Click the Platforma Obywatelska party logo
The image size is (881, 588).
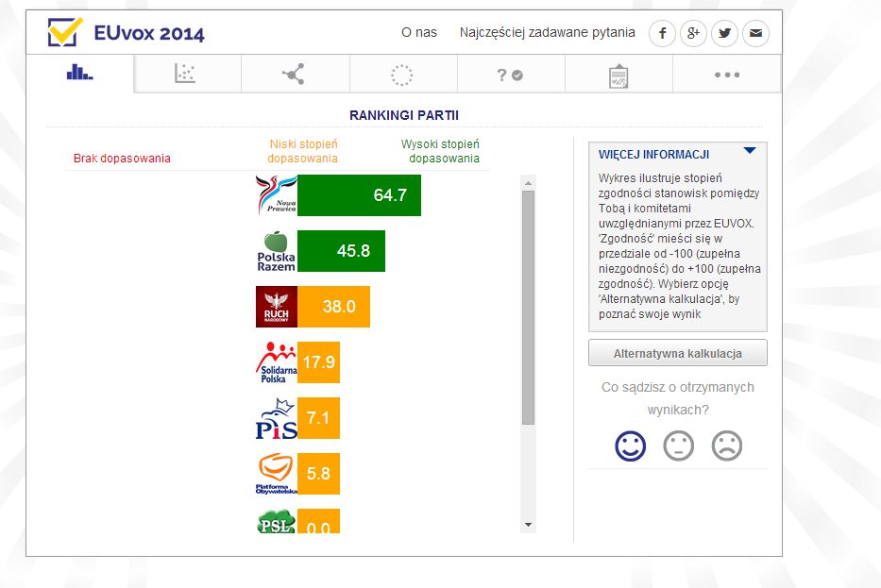click(x=277, y=474)
